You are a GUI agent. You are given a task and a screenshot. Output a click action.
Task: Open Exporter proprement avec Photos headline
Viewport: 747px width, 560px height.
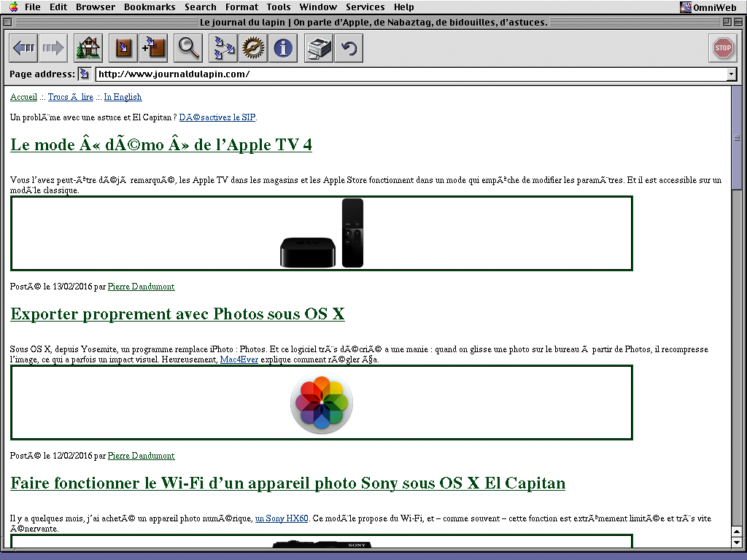coord(177,314)
